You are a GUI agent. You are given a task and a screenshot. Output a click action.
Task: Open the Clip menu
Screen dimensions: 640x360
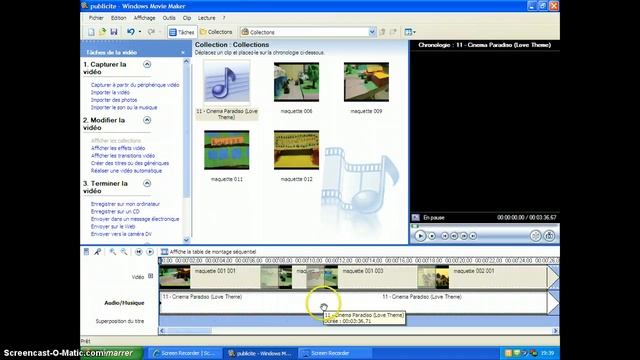point(187,18)
